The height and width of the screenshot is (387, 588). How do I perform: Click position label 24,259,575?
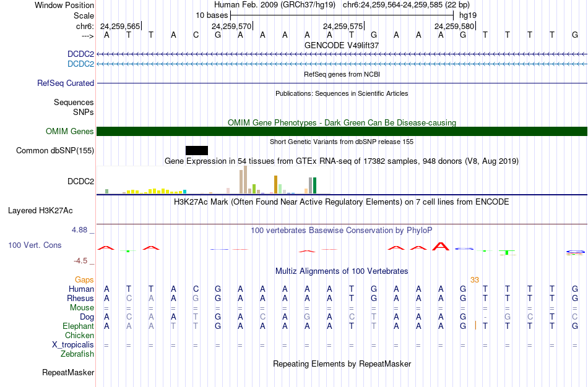[x=343, y=26]
